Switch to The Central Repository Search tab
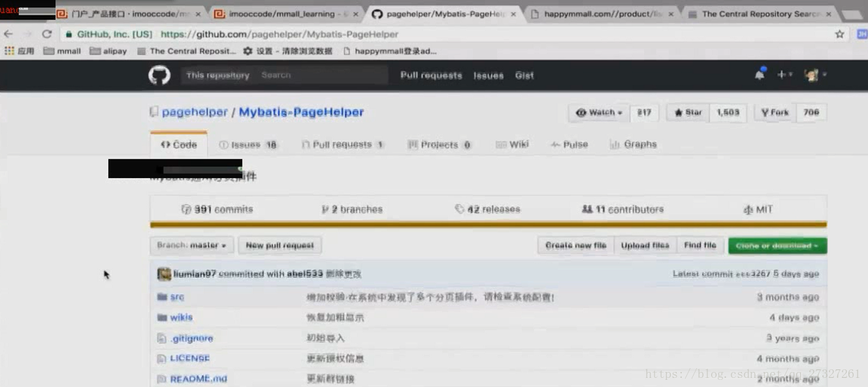This screenshot has height=387, width=868. (x=760, y=14)
